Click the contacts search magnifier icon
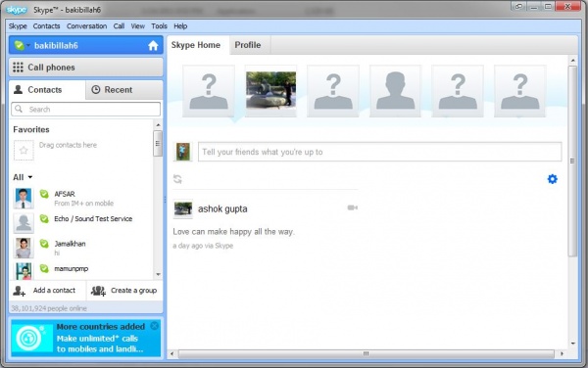The width and height of the screenshot is (588, 368). tap(19, 109)
